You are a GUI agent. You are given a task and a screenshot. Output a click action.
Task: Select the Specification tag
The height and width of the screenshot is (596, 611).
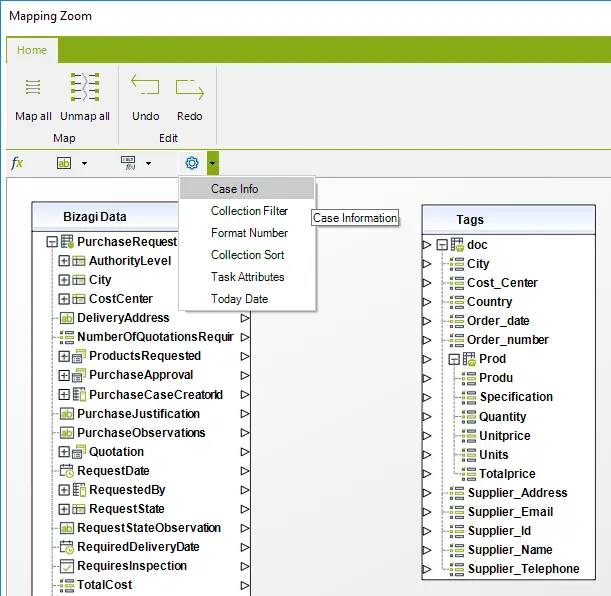[516, 397]
